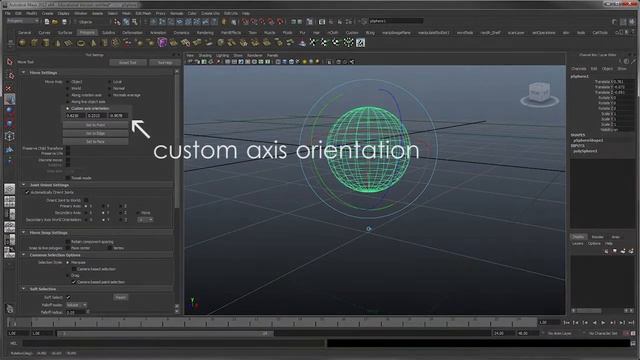Viewport: 640px width, 360px height.
Task: Switch to single perspective view layout
Action: point(10,189)
